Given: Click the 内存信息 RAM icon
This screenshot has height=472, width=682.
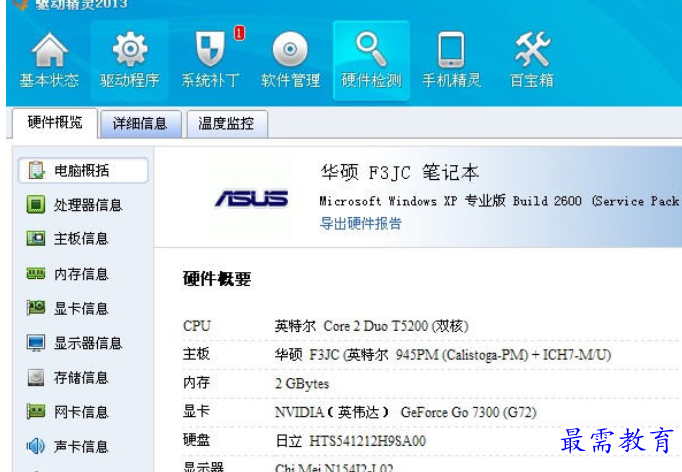Looking at the screenshot, I should point(36,274).
